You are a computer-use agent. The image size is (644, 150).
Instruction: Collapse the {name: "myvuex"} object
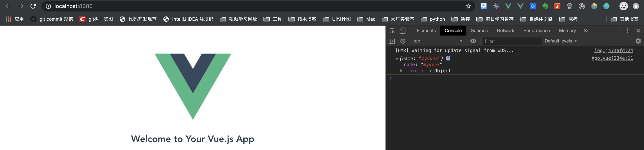click(x=397, y=59)
